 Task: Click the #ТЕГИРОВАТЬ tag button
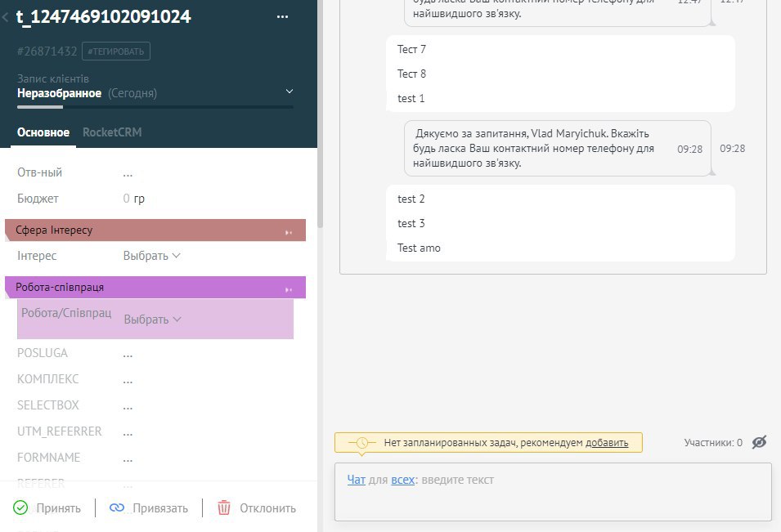[115, 51]
